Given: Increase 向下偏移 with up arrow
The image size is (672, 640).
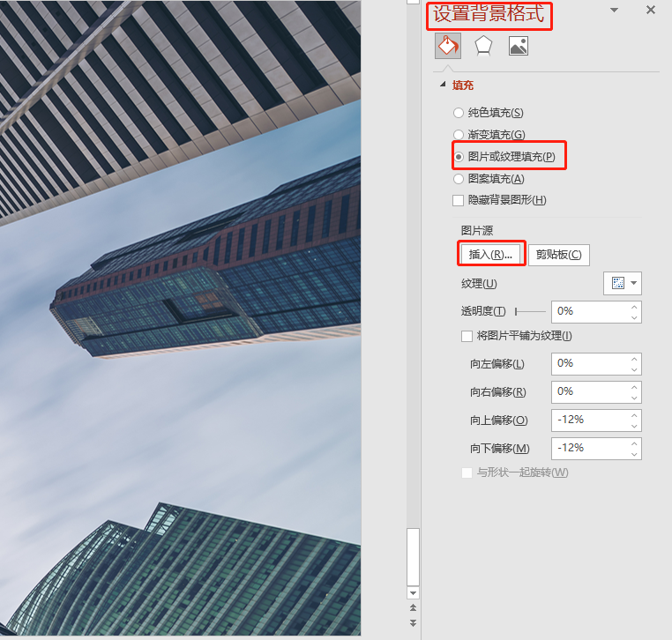Looking at the screenshot, I should tap(634, 443).
